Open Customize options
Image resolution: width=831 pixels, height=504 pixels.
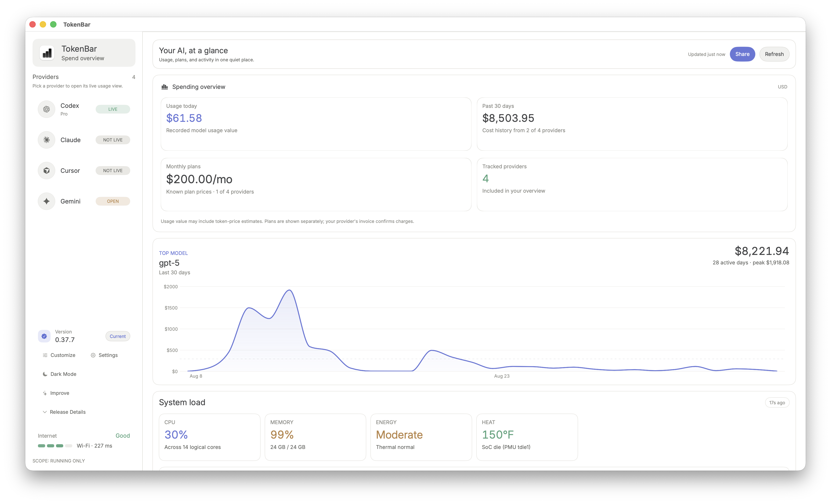[x=59, y=355]
